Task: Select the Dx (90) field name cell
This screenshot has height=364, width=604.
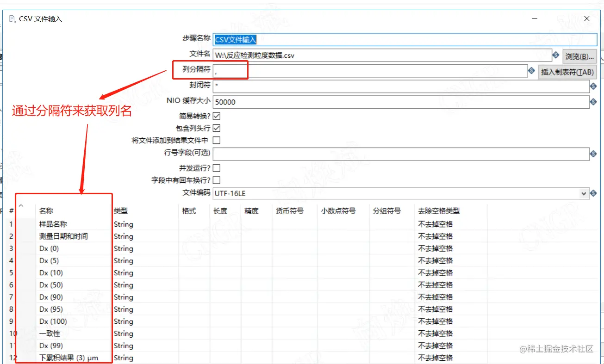Action: tap(74, 297)
